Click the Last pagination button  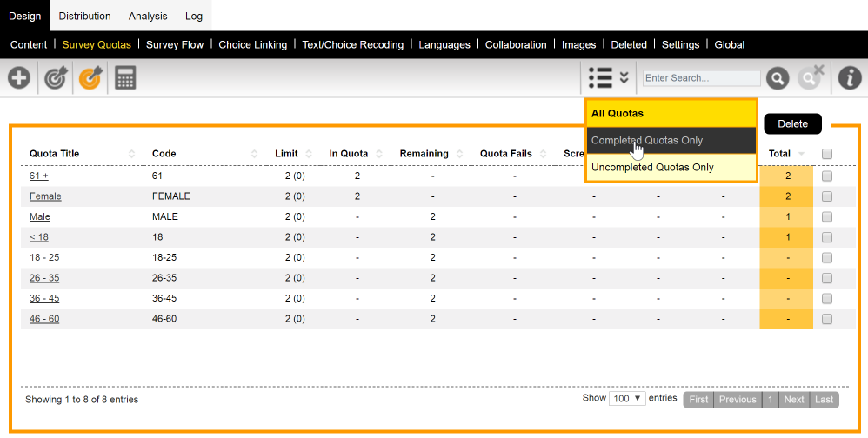[825, 399]
